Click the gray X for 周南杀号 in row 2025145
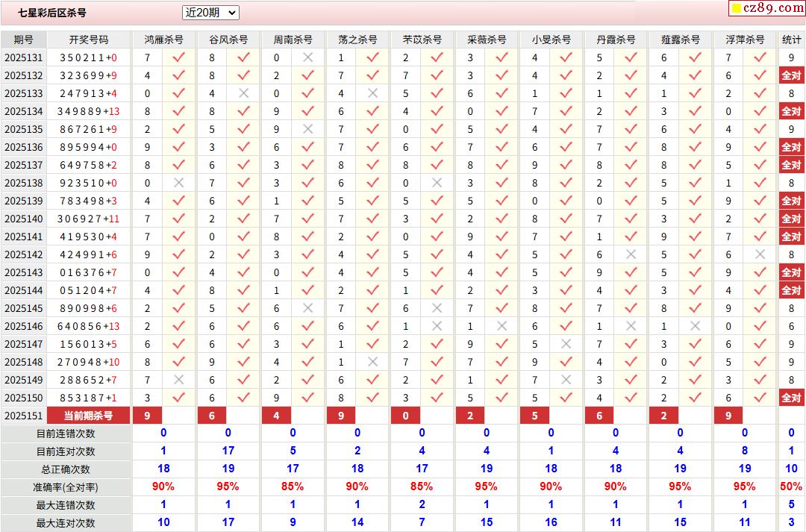806x532 pixels. point(308,308)
